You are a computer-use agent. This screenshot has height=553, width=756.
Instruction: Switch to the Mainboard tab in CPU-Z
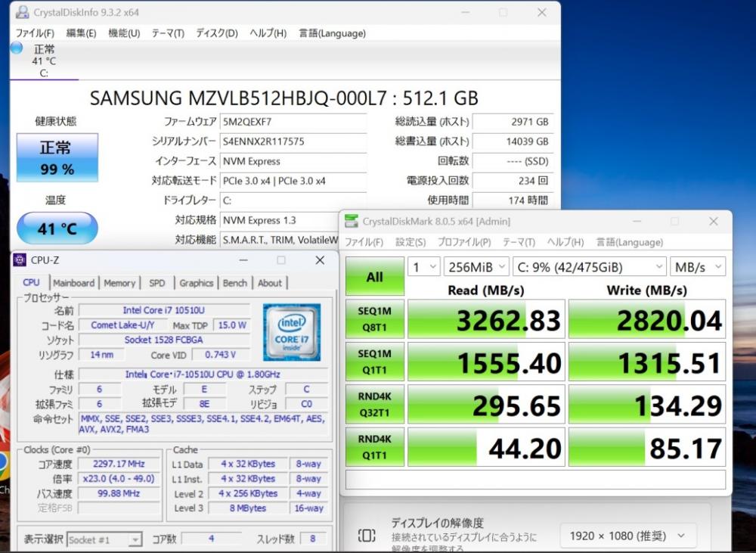click(74, 283)
